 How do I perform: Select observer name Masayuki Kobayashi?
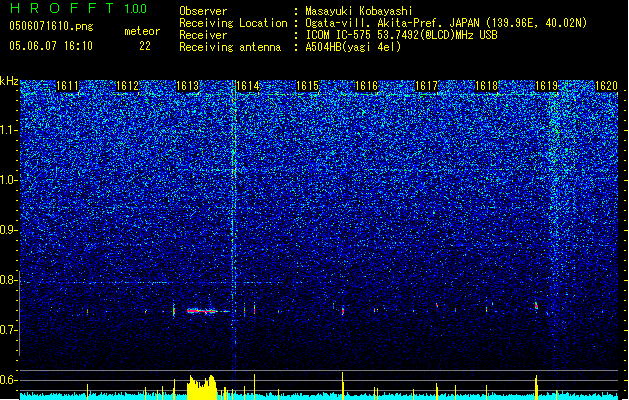tap(359, 11)
